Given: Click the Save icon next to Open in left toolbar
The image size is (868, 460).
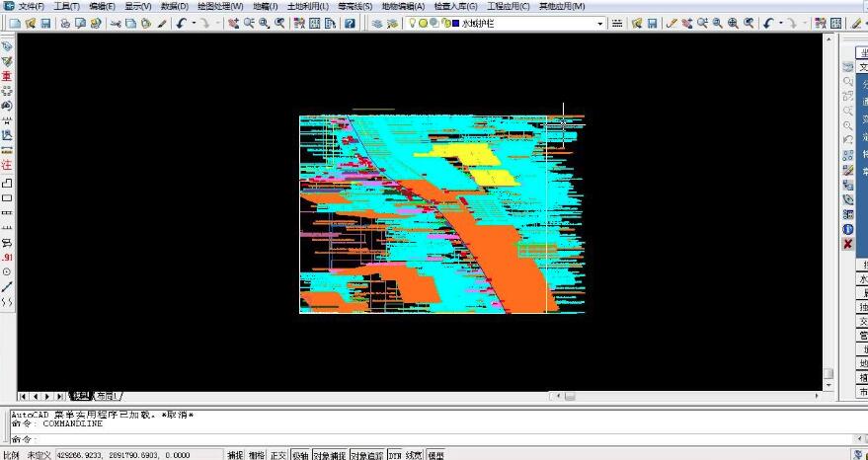Looking at the screenshot, I should 46,24.
